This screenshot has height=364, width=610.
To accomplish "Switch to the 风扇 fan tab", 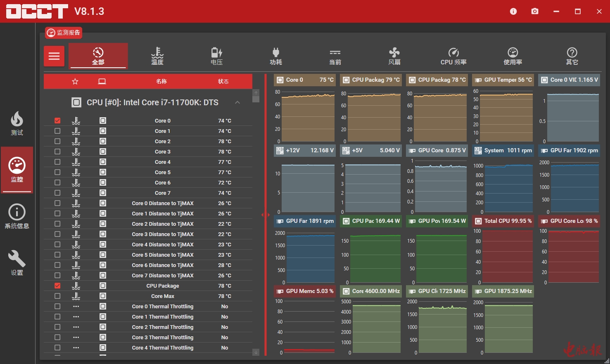I will [394, 56].
